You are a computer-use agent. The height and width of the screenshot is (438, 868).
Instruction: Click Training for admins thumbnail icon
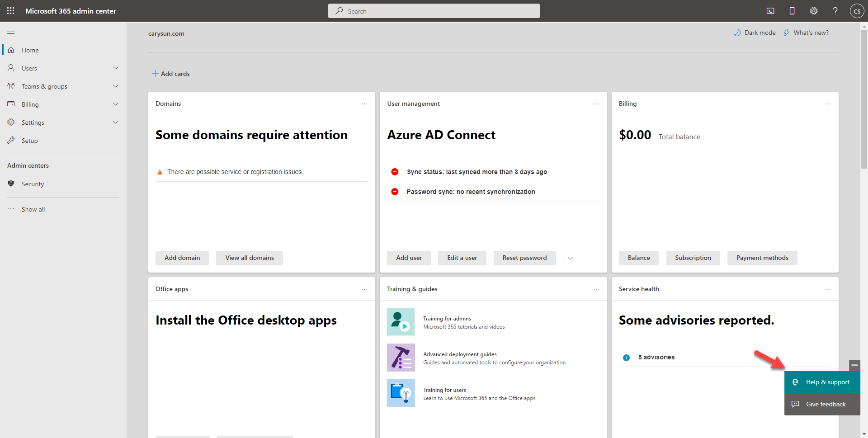pyautogui.click(x=401, y=322)
